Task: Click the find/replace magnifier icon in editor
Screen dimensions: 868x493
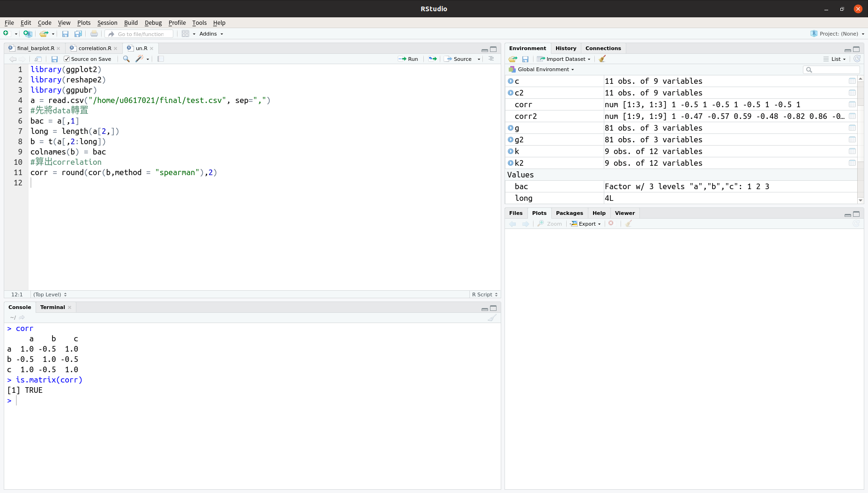Action: 126,59
